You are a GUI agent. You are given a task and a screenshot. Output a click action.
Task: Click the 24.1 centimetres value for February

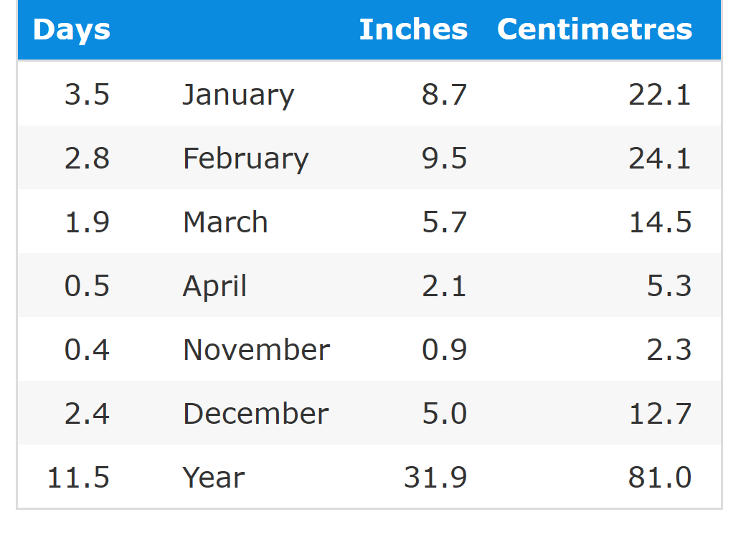[x=660, y=158]
